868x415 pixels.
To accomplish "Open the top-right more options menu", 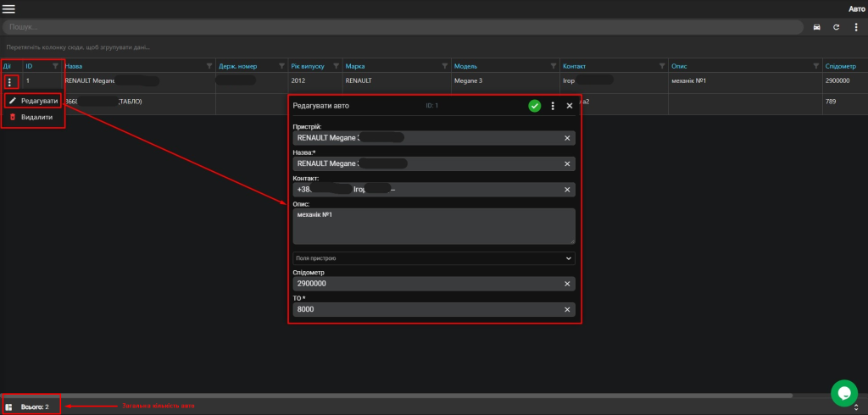I will coord(856,27).
